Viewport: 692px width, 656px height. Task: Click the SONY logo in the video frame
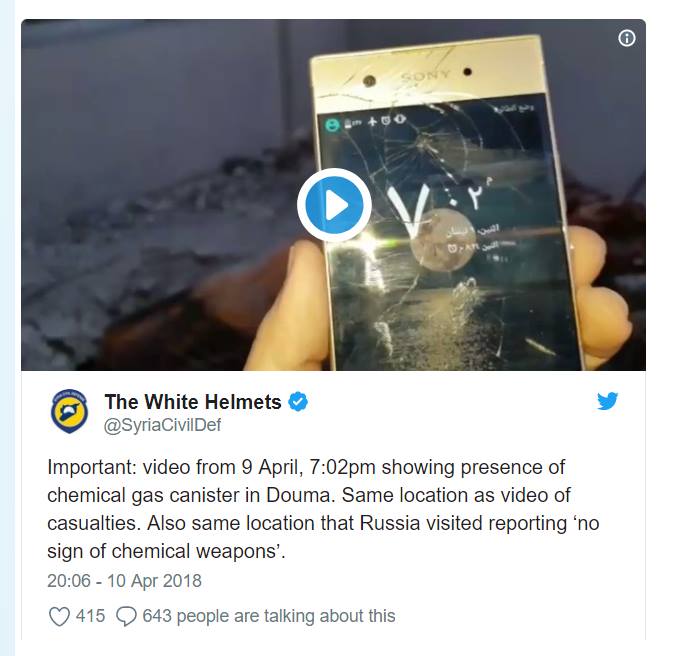coord(425,75)
